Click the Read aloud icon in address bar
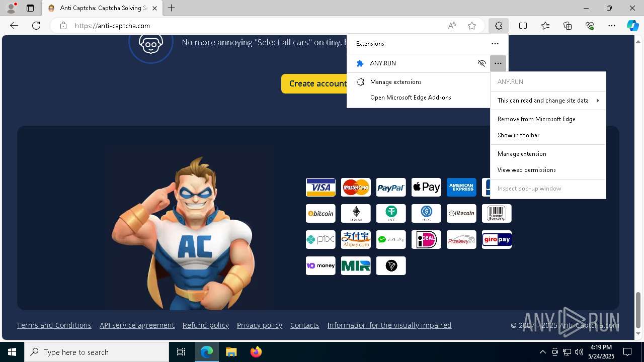Image resolution: width=644 pixels, height=362 pixels. click(x=452, y=26)
